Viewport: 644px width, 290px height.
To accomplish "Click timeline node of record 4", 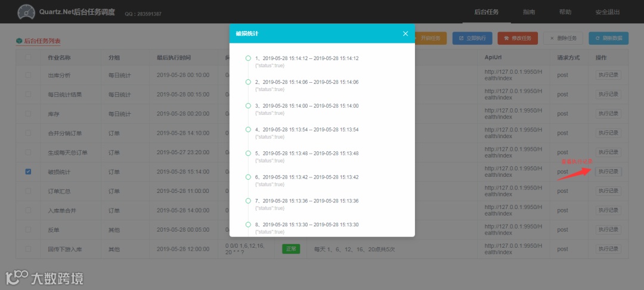I will coord(248,130).
